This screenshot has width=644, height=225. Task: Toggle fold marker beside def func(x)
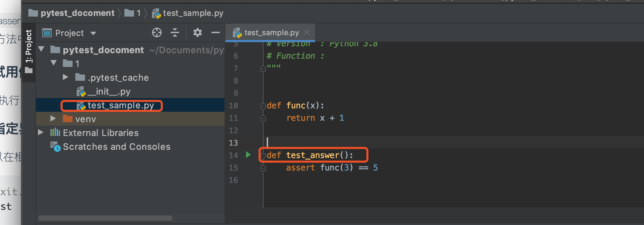coord(263,106)
